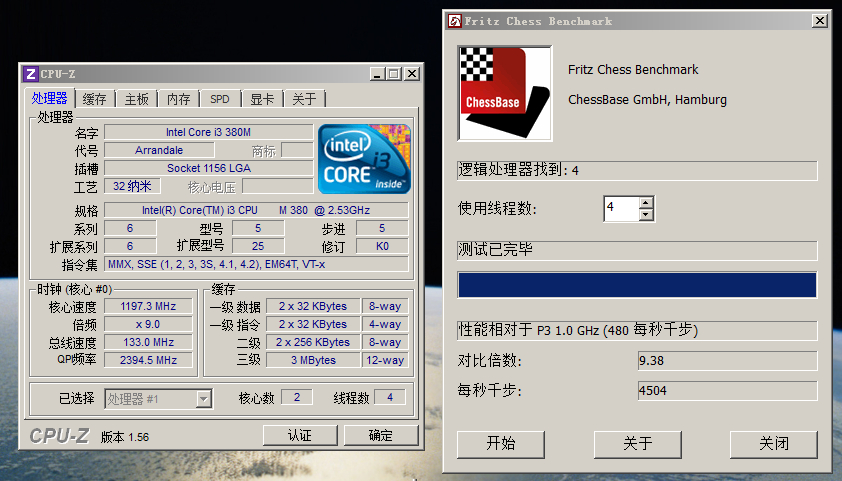Image resolution: width=842 pixels, height=481 pixels.
Task: Click the extended model value '25'
Action: tap(258, 246)
